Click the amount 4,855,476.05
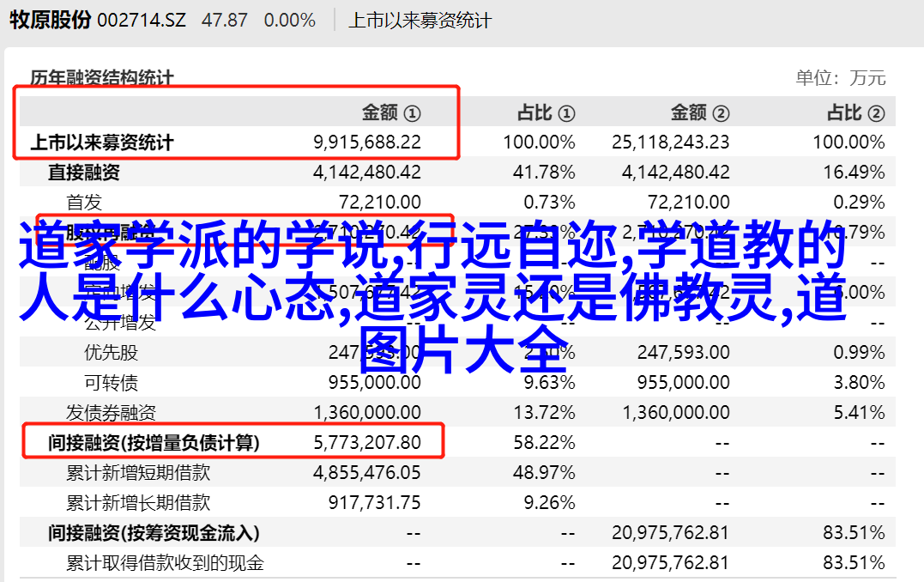This screenshot has width=924, height=582. pyautogui.click(x=367, y=473)
